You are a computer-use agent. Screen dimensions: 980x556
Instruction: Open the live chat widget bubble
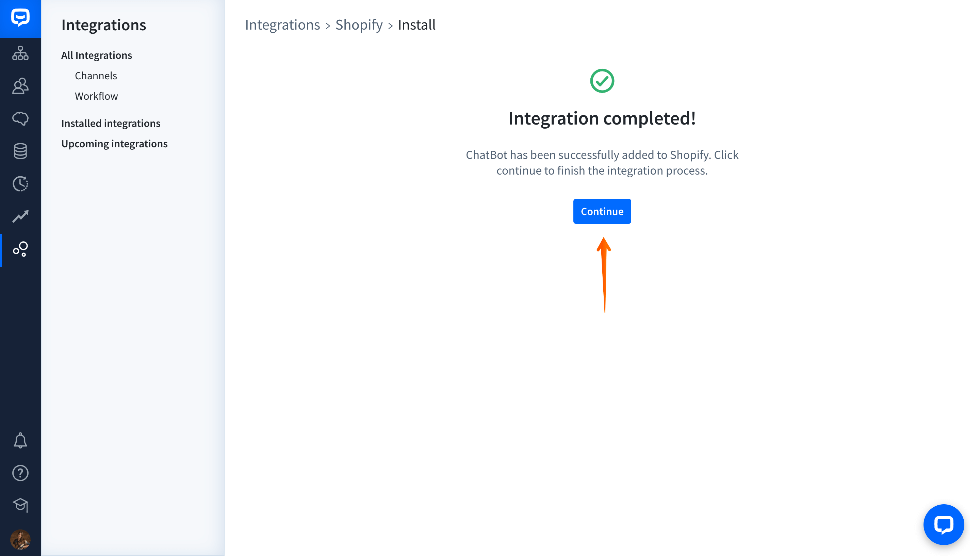(943, 524)
